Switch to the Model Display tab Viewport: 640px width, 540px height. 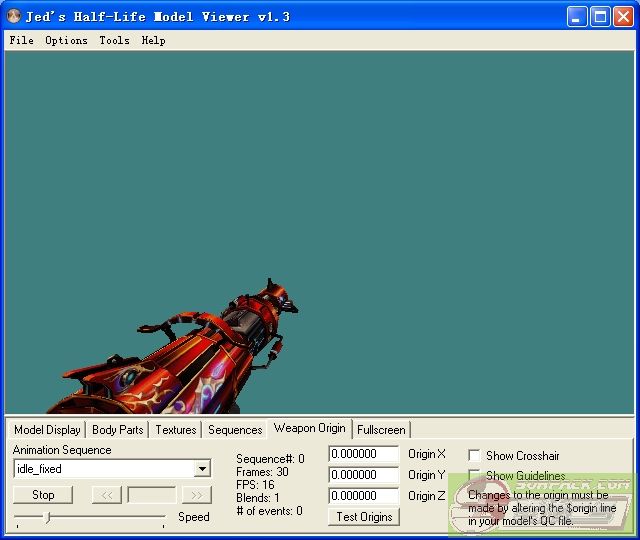[47, 430]
